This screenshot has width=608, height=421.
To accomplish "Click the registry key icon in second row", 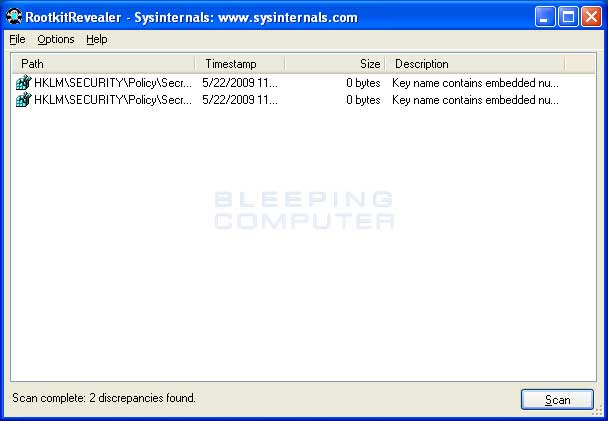I will point(24,100).
